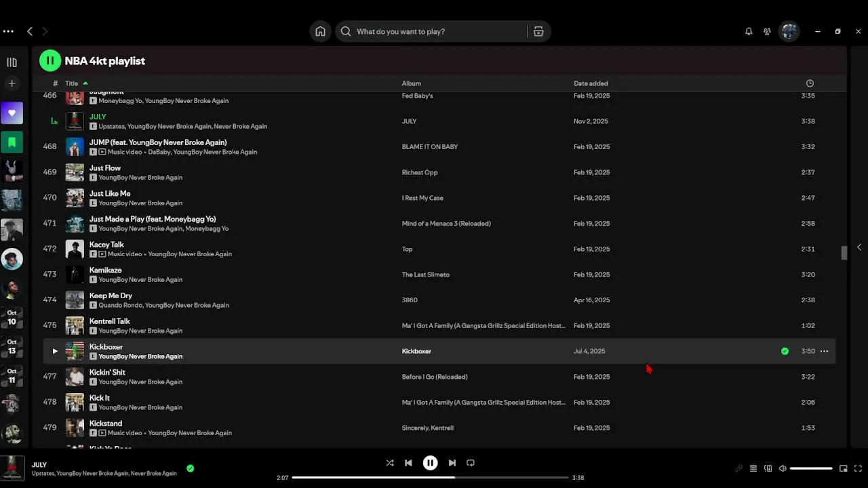Toggle shuffle in player controls
868x488 pixels.
click(x=390, y=463)
